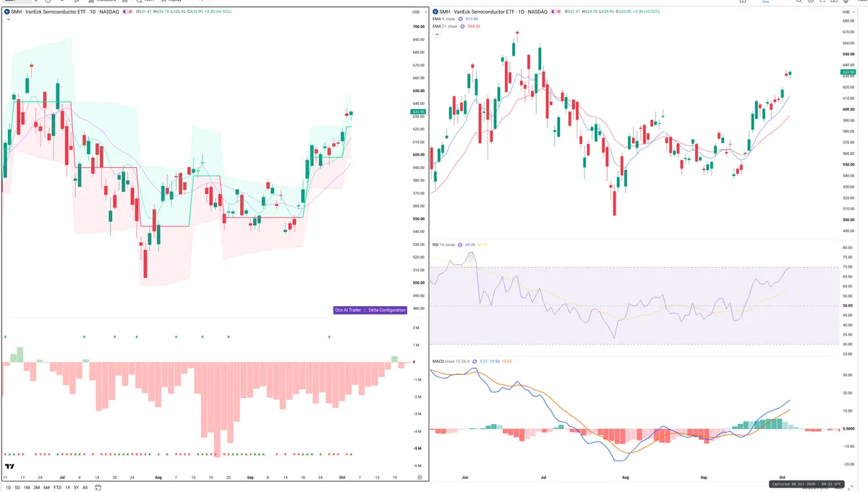Click the EMA 9 value 612.44

(x=472, y=19)
